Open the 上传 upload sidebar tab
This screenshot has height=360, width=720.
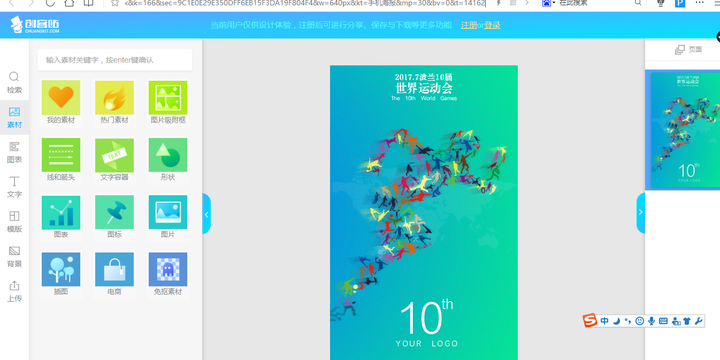14,291
